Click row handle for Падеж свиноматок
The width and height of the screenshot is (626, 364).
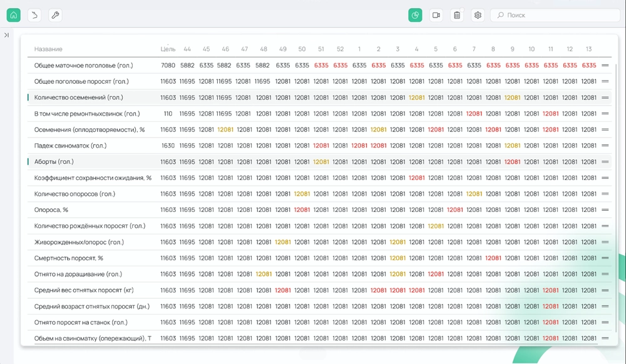605,146
